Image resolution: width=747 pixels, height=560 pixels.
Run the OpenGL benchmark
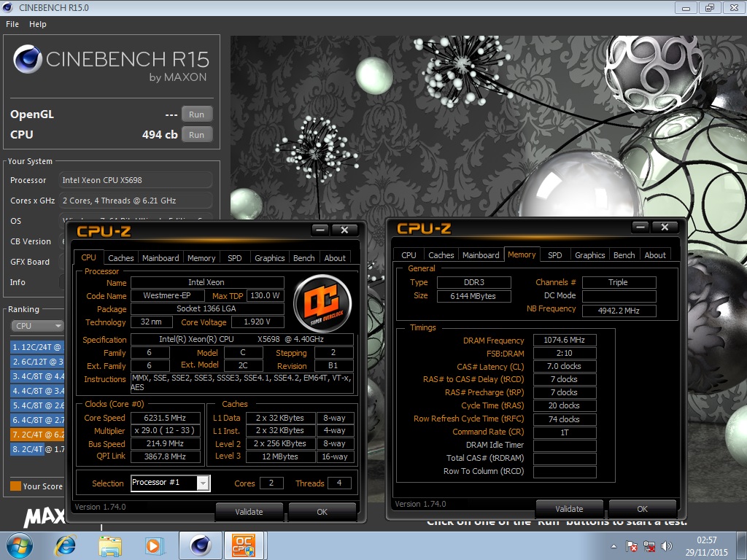(196, 114)
